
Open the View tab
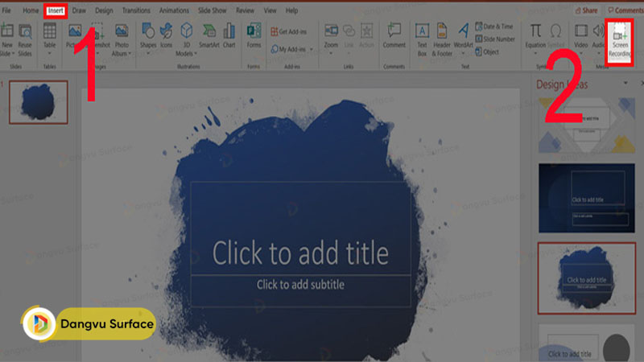270,10
